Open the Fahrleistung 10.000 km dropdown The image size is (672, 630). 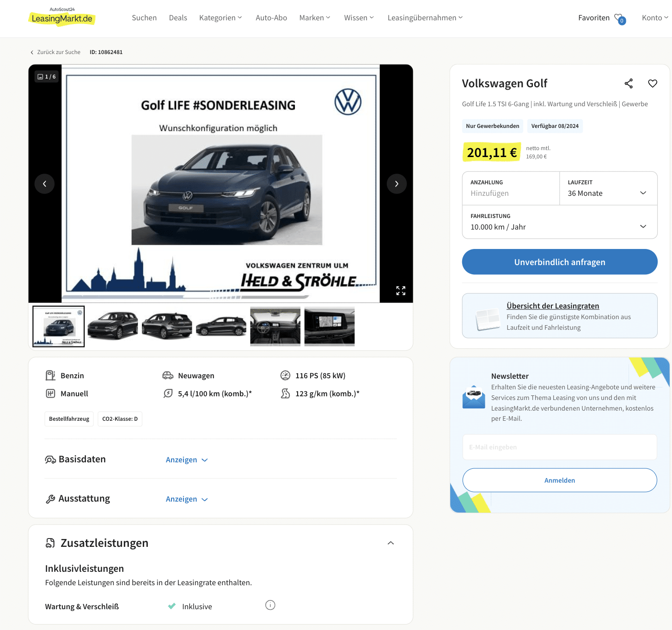click(x=560, y=222)
